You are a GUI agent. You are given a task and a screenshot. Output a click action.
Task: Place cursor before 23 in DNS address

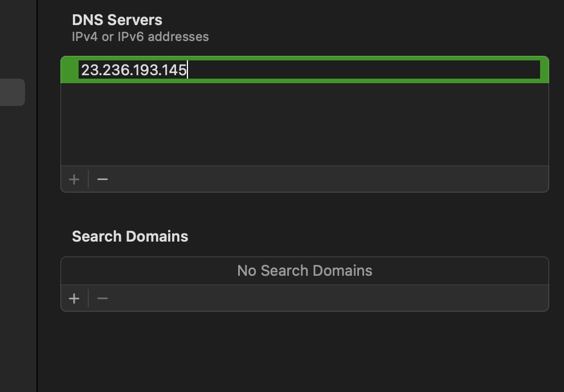[81, 70]
